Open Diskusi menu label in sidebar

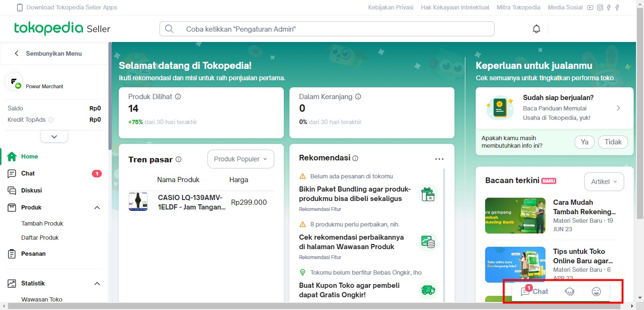coord(32,191)
